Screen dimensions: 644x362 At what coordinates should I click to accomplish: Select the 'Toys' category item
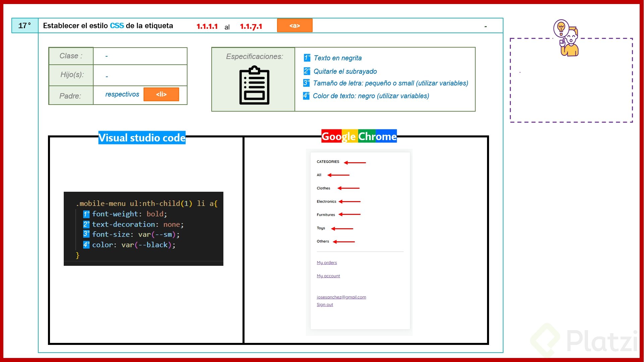[x=321, y=228]
